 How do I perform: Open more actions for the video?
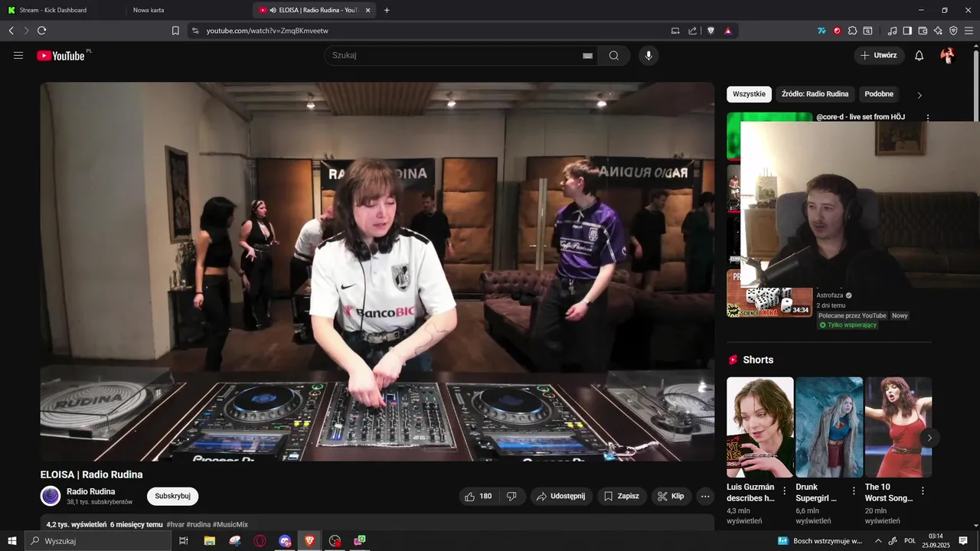click(705, 496)
